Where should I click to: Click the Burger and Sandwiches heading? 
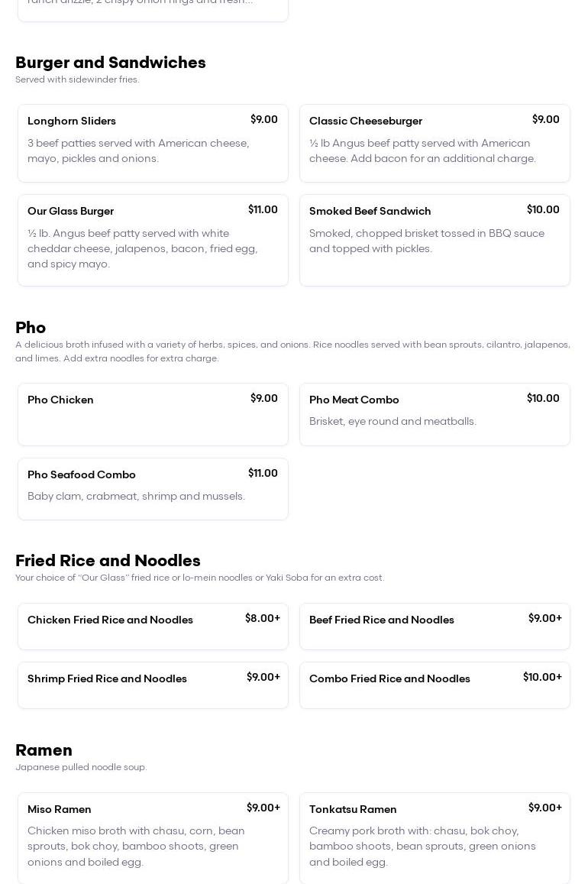111,63
